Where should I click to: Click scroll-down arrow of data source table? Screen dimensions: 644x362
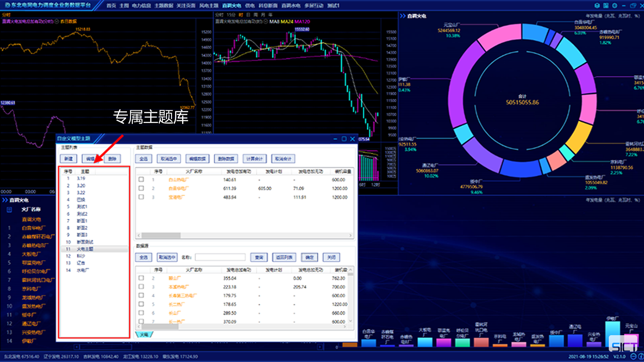pyautogui.click(x=351, y=321)
